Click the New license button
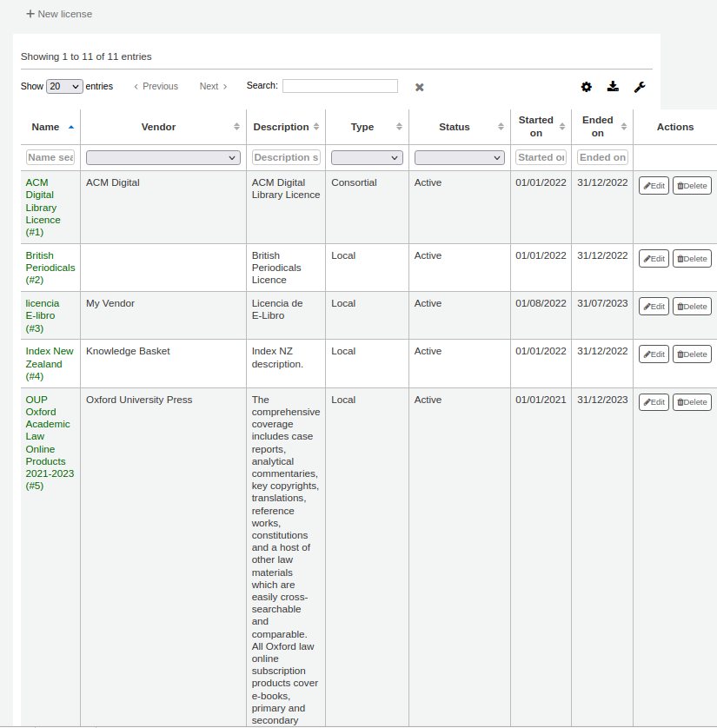Screen dimensions: 717x728 click(59, 14)
